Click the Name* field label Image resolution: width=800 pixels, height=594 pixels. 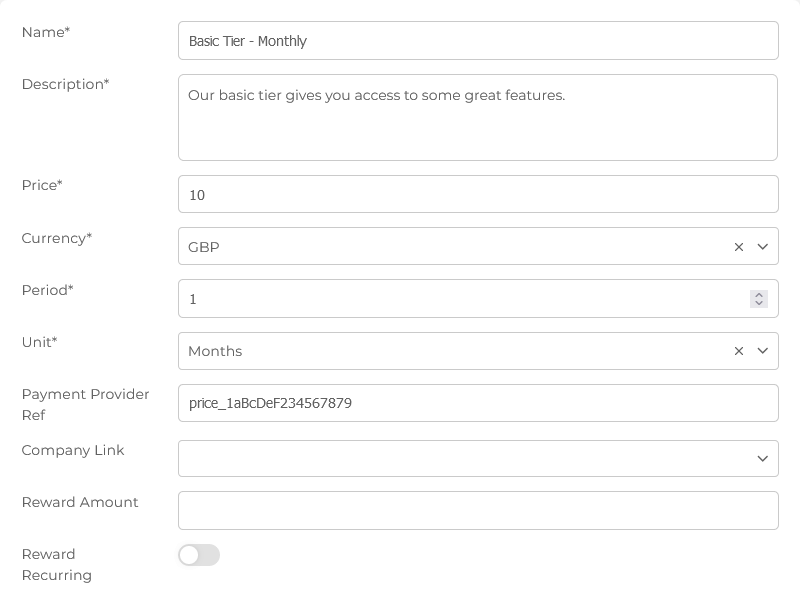click(x=46, y=32)
